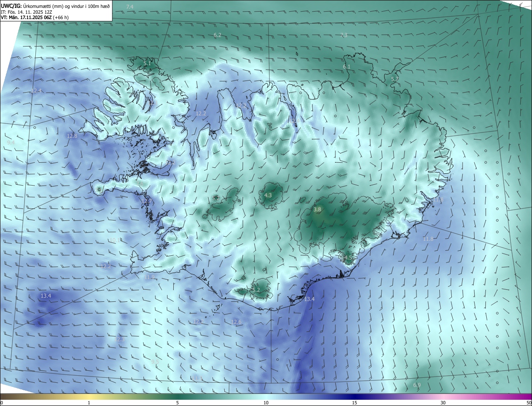Click the 12.6 value label
The width and height of the screenshot is (532, 406).
click(x=236, y=322)
